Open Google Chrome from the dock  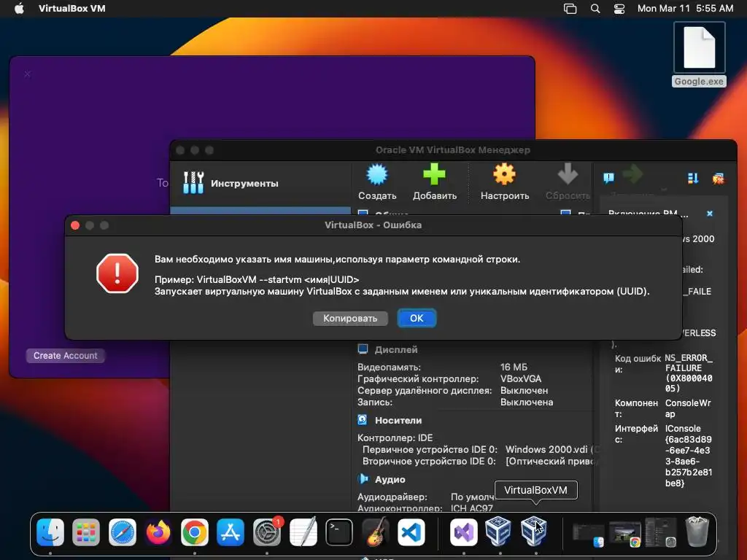pos(194,532)
